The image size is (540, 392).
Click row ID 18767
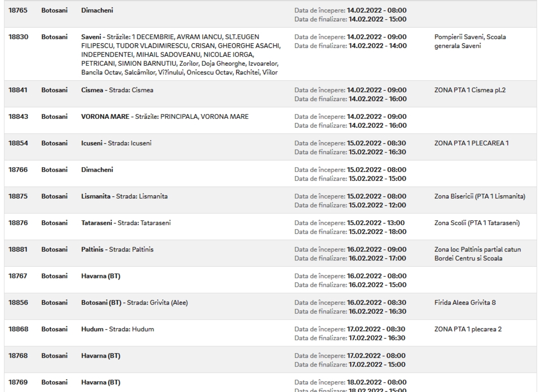click(x=18, y=276)
